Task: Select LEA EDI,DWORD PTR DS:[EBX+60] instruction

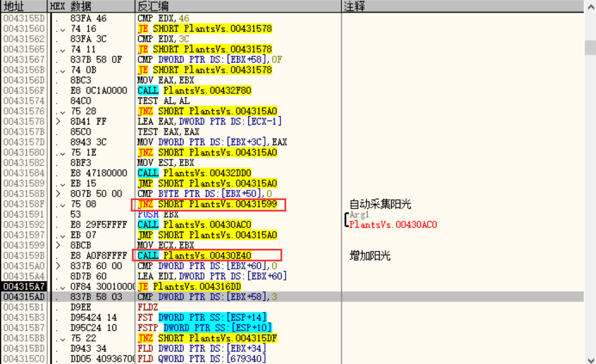Action: click(212, 276)
